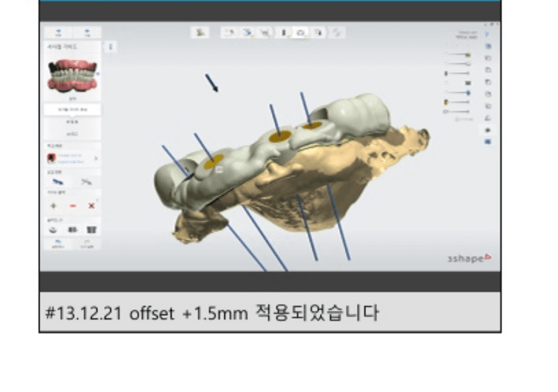Click the faded icon at the toolbar's right end
Screen dimensions: 558x392
click(x=336, y=33)
